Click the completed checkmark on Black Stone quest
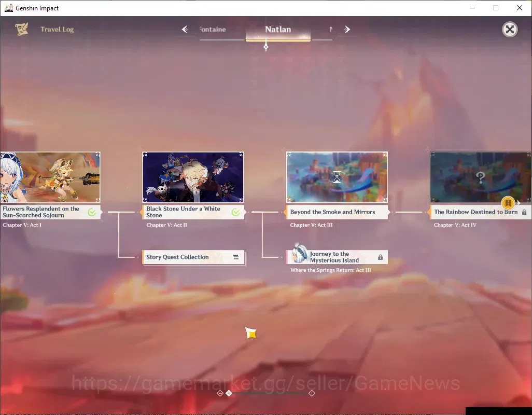 pos(235,212)
